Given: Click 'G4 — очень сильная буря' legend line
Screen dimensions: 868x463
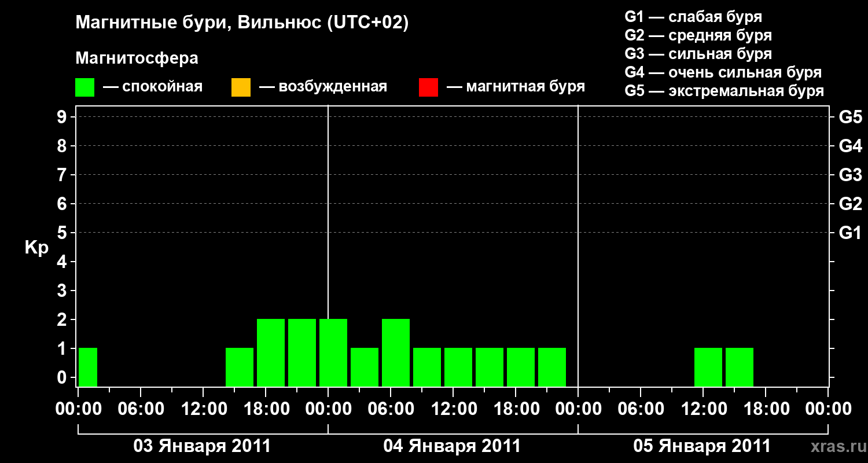Looking at the screenshot, I should click(723, 72).
